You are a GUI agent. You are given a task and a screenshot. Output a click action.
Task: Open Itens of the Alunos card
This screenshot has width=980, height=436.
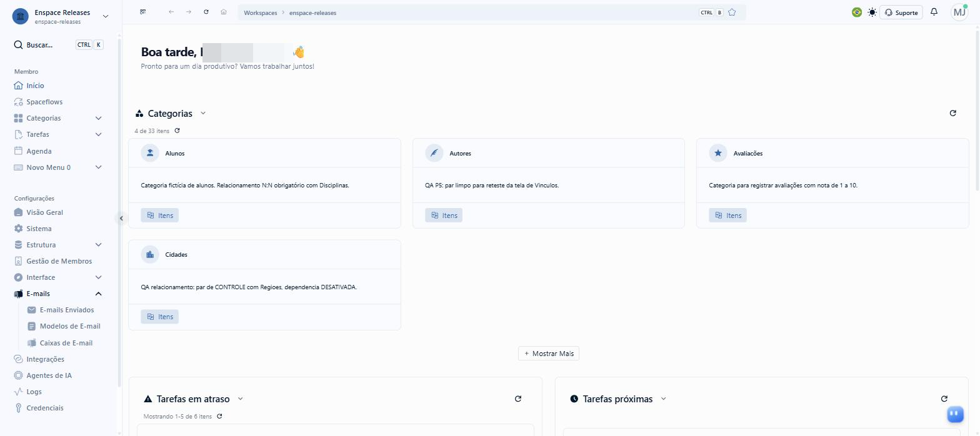pos(160,216)
